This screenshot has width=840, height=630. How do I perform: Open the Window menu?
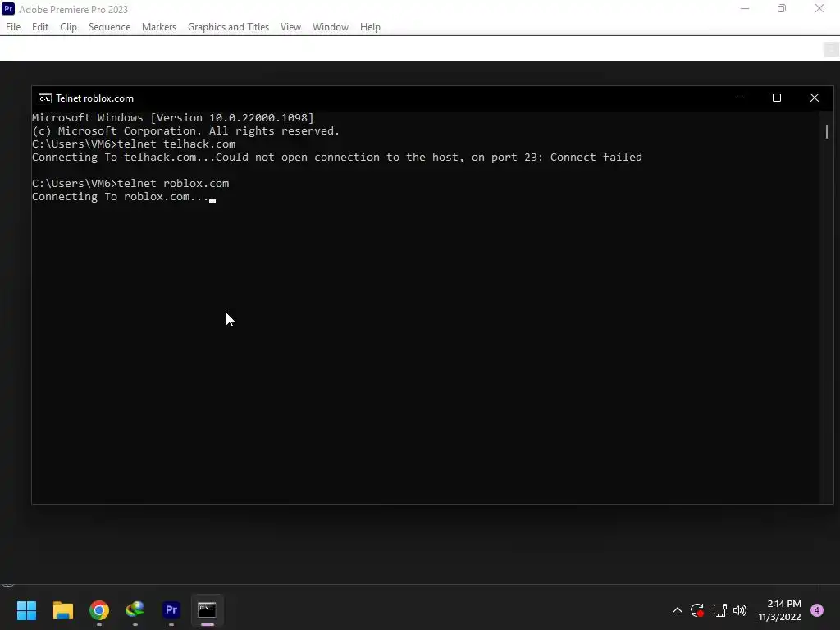pyautogui.click(x=330, y=27)
